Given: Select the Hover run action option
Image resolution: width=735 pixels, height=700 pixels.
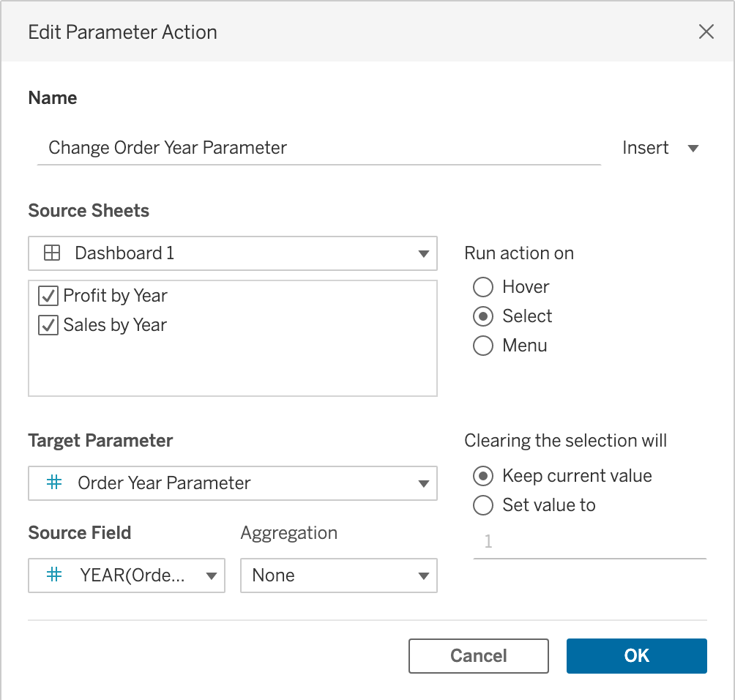Looking at the screenshot, I should [483, 287].
